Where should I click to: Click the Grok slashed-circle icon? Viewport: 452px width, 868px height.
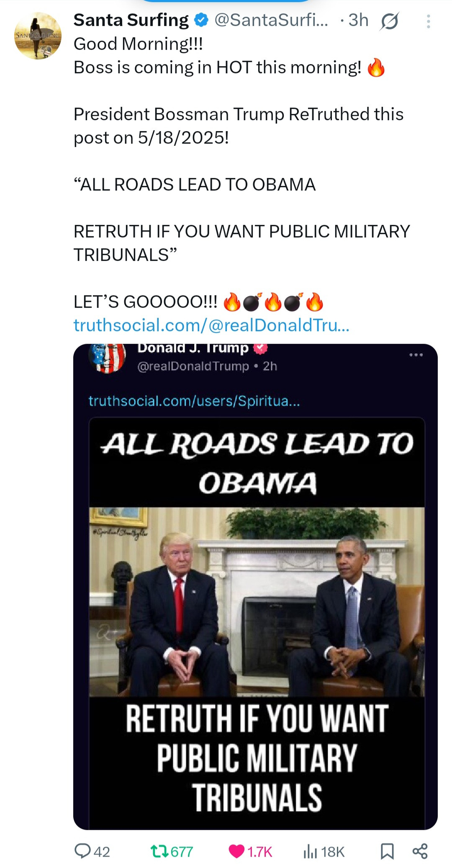coord(389,21)
